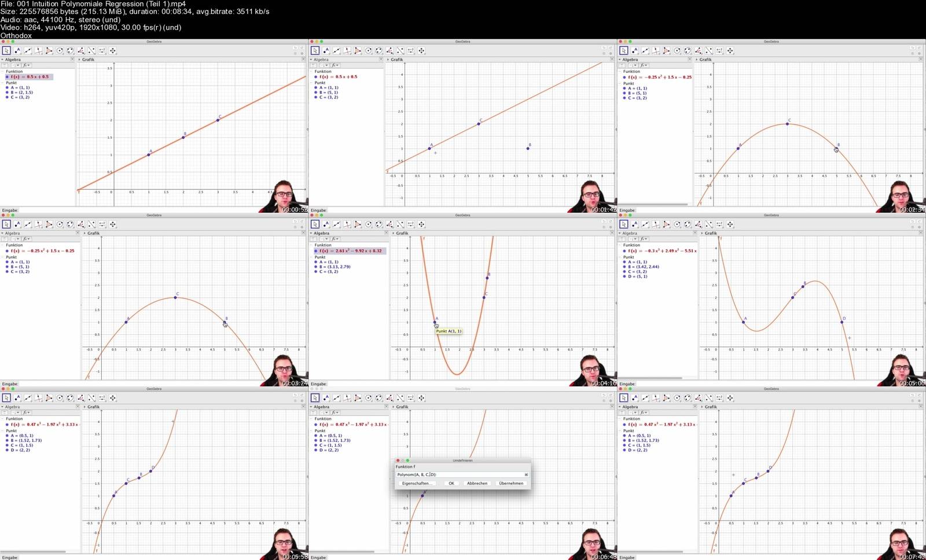This screenshot has height=560, width=926.
Task: Expand the Grafik style bar in 00:00:52 frame
Action: pos(79,60)
